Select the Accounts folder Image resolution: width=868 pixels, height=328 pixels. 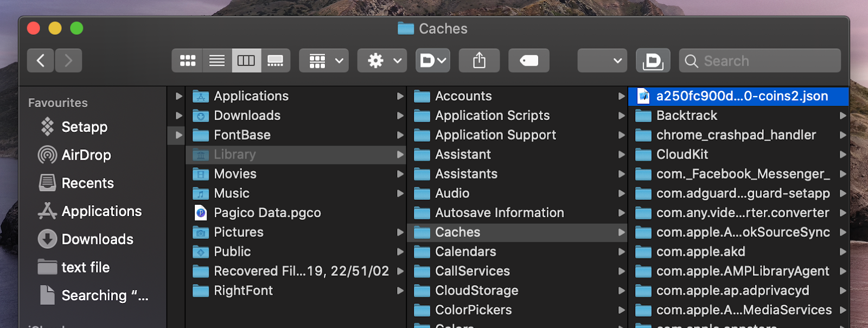point(518,96)
